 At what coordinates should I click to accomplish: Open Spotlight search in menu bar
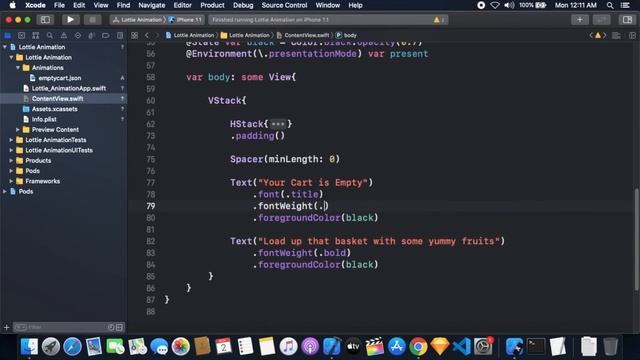click(610, 5)
